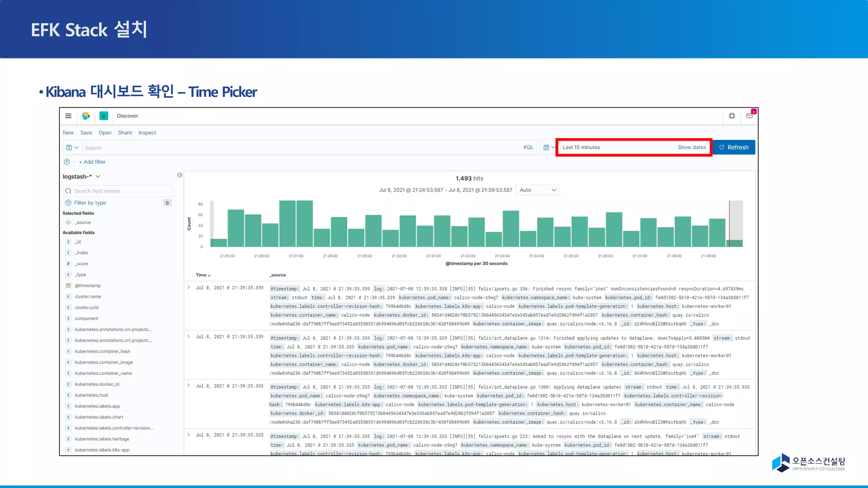This screenshot has height=488, width=868.
Task: Click the green D space avatar
Action: (x=103, y=116)
